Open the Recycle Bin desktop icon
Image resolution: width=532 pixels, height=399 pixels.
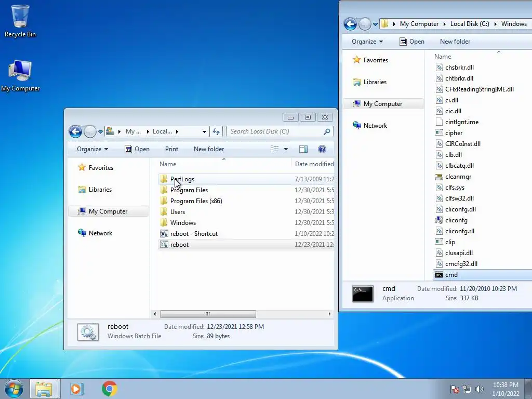click(x=20, y=21)
